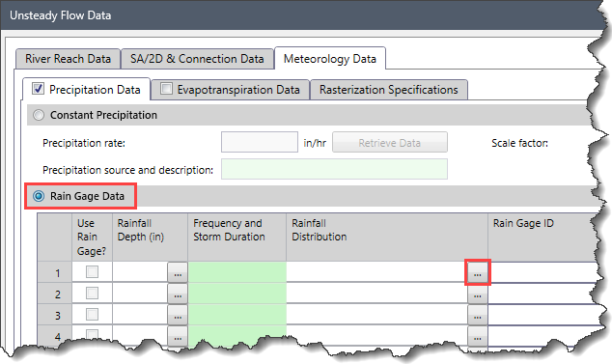Toggle the Precipitation Data checkbox
This screenshot has width=612, height=364.
coord(38,89)
